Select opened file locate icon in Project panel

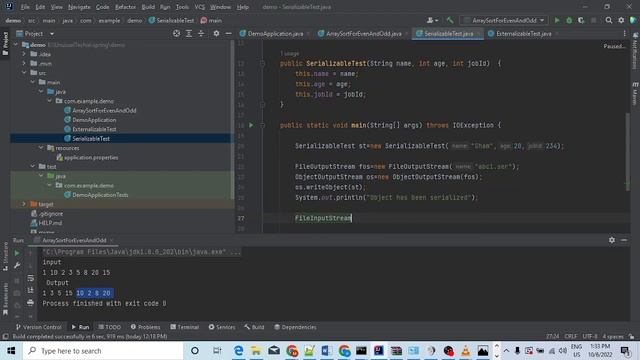(176, 33)
